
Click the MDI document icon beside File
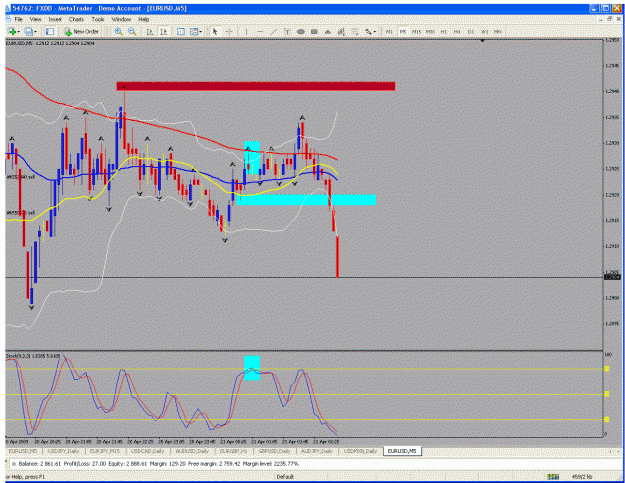8,19
